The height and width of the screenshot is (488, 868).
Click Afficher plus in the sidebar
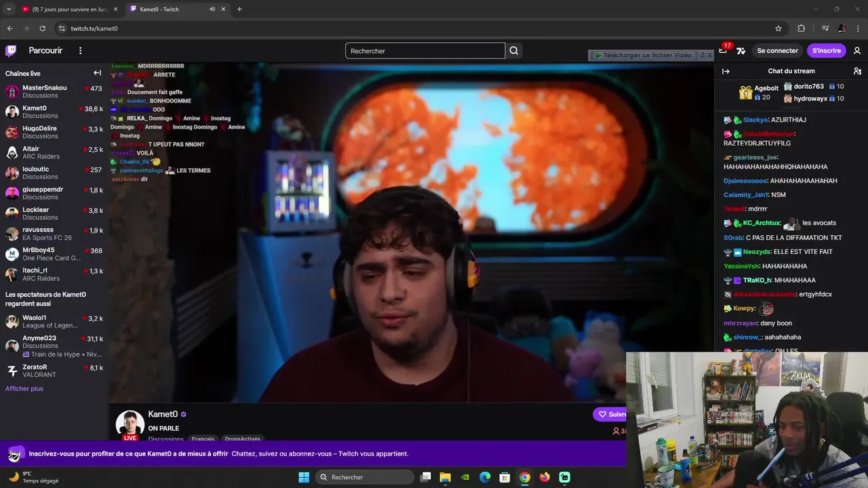tap(24, 388)
